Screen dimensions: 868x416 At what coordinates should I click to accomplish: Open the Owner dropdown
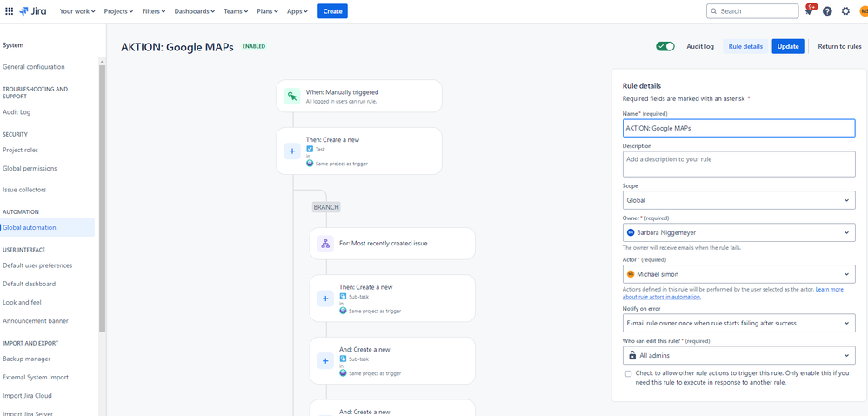coord(738,232)
